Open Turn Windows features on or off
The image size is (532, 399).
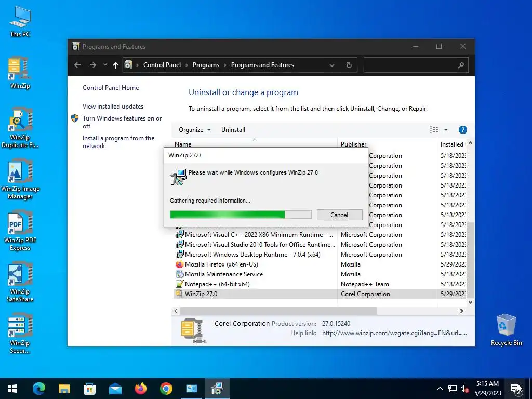pos(122,122)
